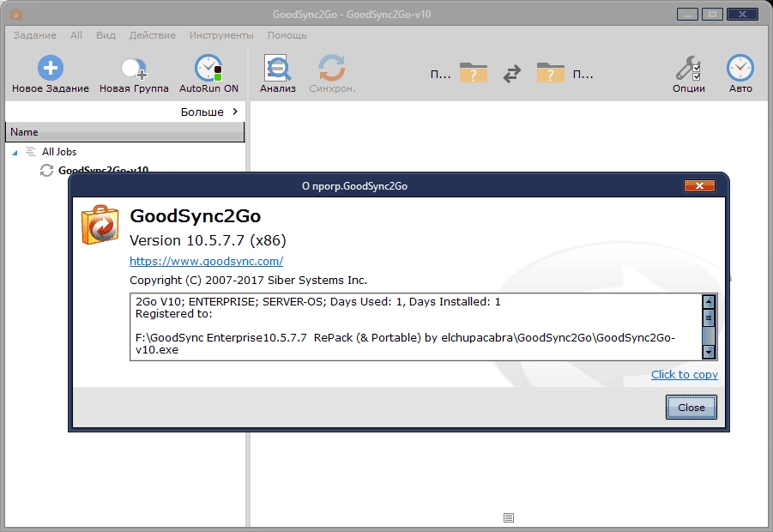
Task: Open the goodsync.com website link
Action: 206,262
